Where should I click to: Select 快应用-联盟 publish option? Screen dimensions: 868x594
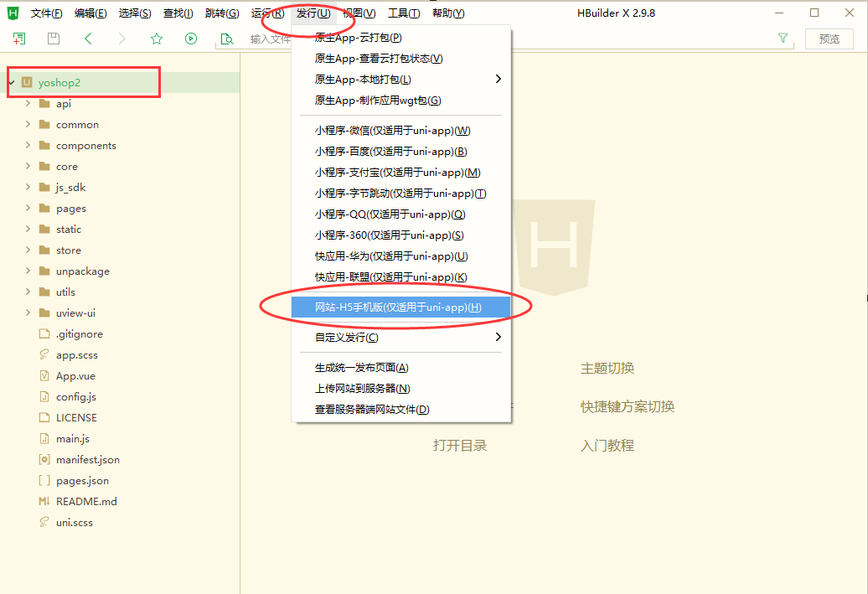(x=400, y=277)
